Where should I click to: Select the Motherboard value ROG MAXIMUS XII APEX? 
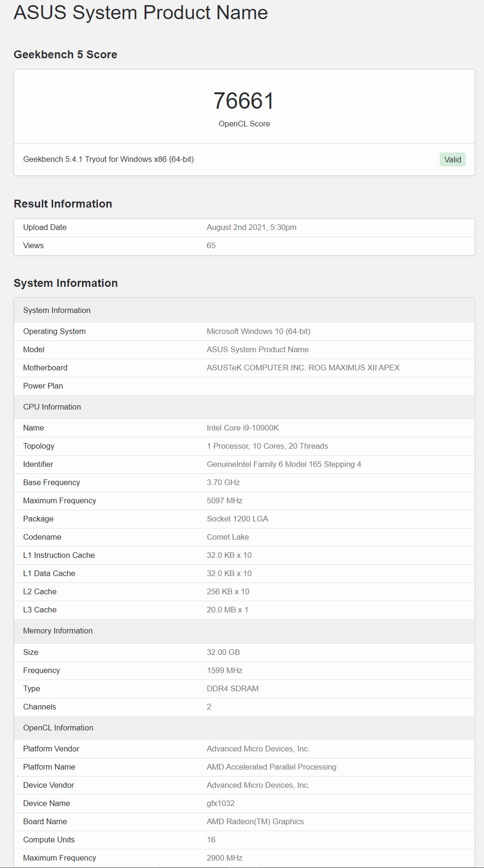(303, 368)
